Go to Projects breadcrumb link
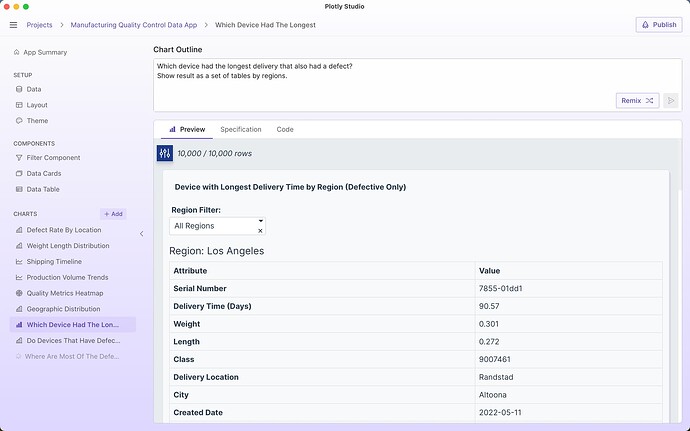The width and height of the screenshot is (690, 431). [x=39, y=25]
